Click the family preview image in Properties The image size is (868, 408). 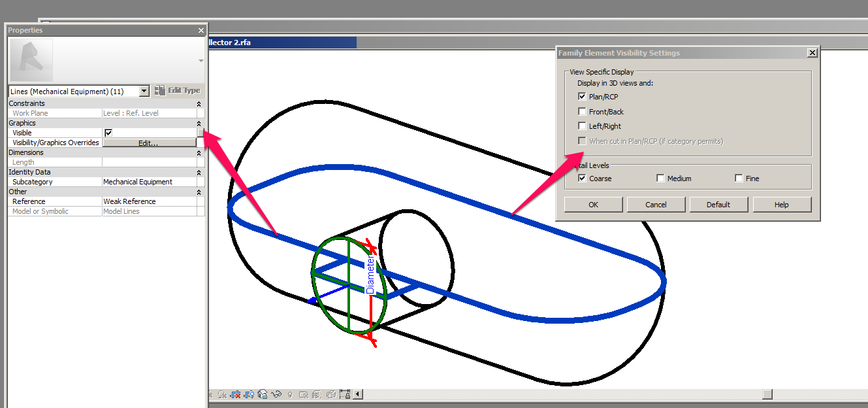(x=31, y=59)
